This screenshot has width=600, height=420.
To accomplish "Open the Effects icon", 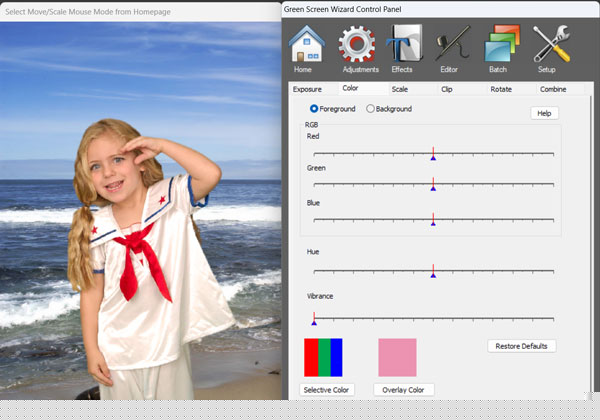I will [404, 43].
